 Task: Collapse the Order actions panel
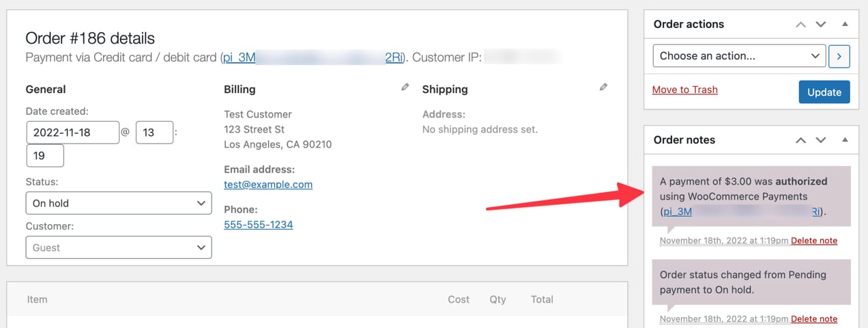point(845,25)
